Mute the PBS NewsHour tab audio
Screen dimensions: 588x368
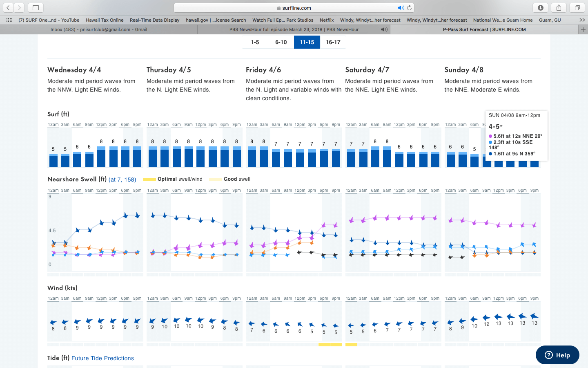click(384, 29)
